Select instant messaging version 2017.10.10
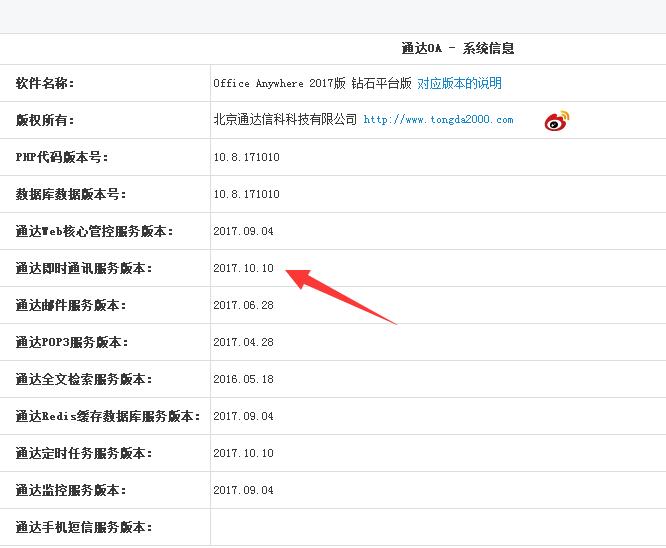 243,268
